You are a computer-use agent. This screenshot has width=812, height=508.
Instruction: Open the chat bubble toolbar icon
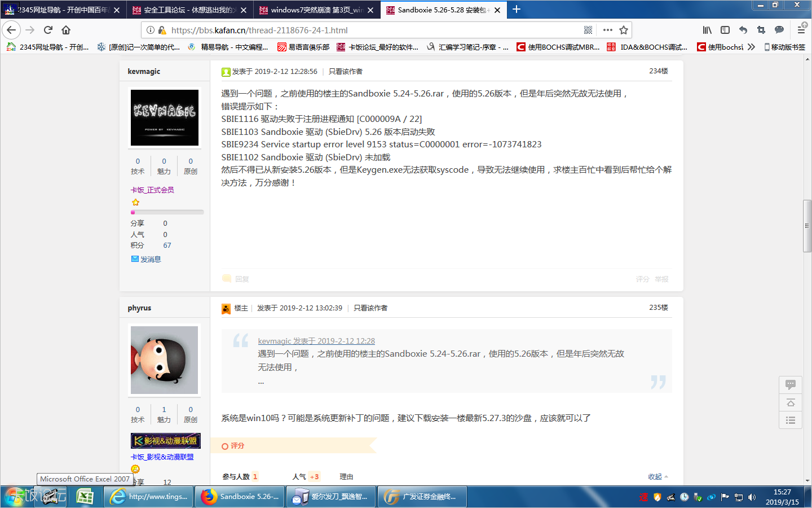pos(779,30)
